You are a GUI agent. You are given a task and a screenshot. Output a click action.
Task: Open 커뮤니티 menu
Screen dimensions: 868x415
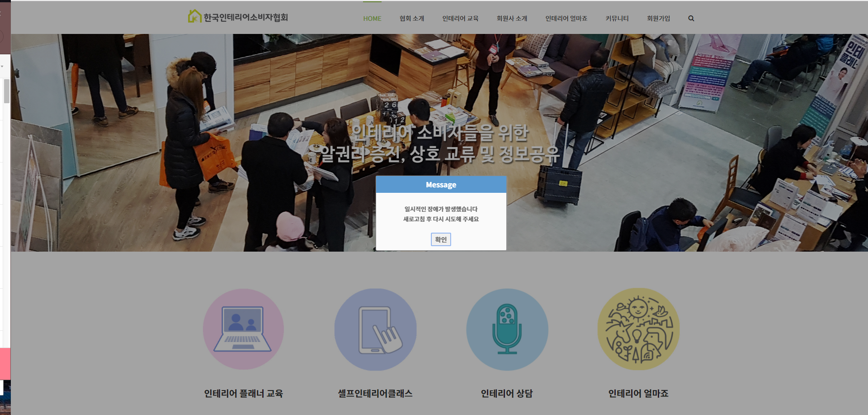point(617,19)
